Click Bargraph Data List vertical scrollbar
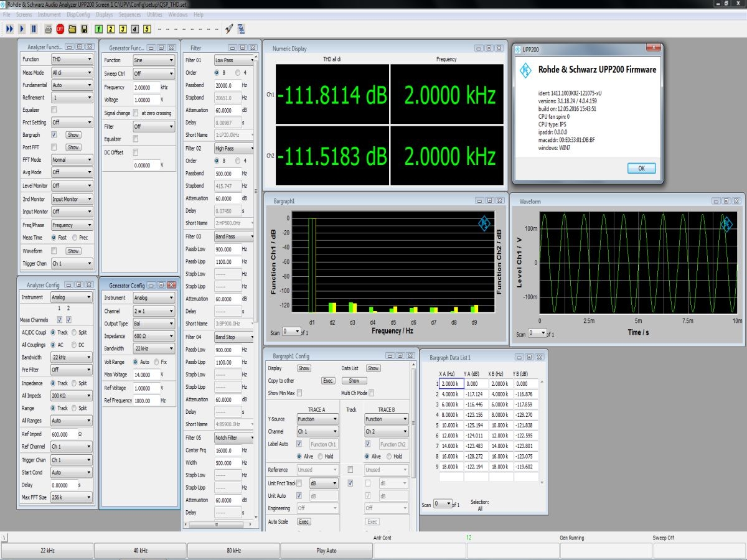 (x=542, y=431)
